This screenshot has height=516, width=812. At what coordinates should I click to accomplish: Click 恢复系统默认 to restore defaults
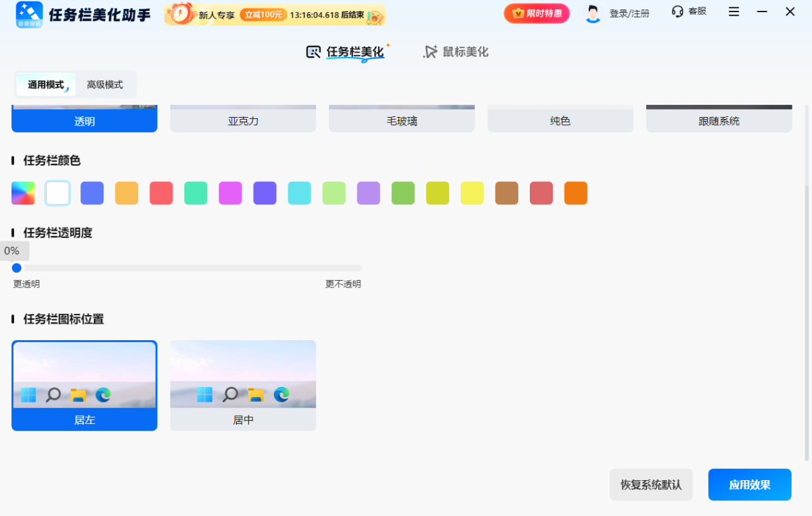pyautogui.click(x=651, y=484)
